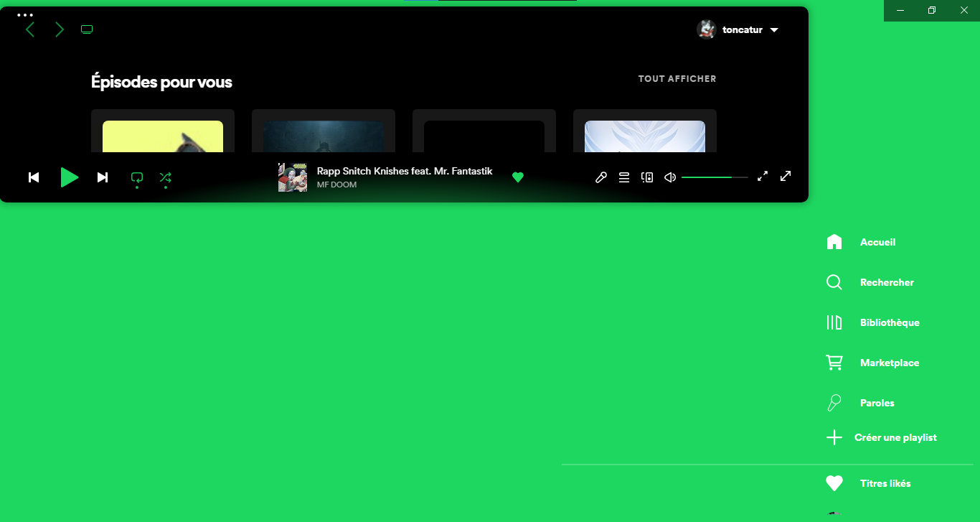This screenshot has width=980, height=522.
Task: Unlike Rapp Snitch Knishes via the heart
Action: click(518, 177)
